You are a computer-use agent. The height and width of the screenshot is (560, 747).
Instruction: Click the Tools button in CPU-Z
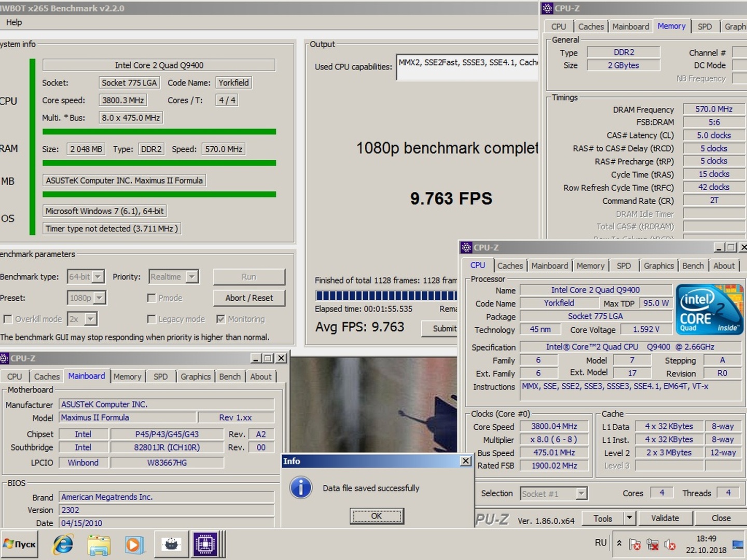coord(603,518)
